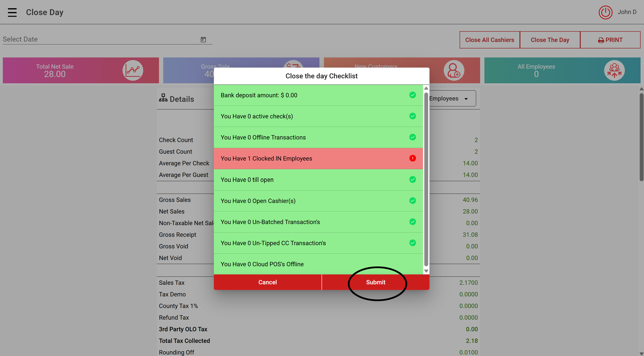Select the Close The Day option
644x356 pixels.
click(x=550, y=40)
